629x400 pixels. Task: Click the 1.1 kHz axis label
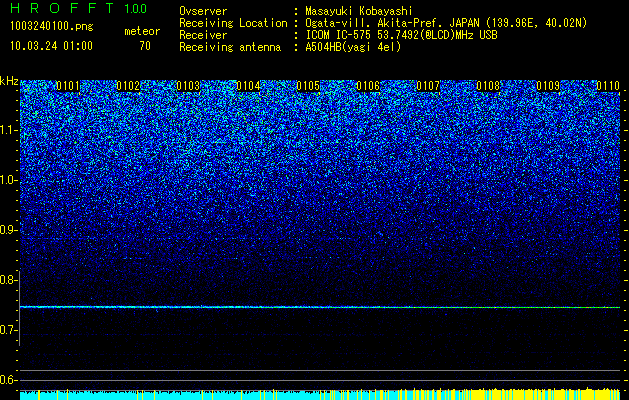9,130
